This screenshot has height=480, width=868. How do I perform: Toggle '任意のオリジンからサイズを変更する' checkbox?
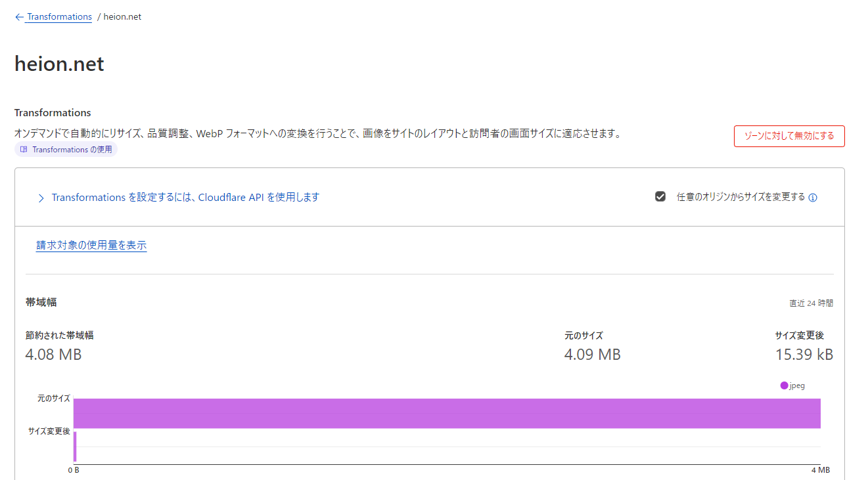[660, 197]
